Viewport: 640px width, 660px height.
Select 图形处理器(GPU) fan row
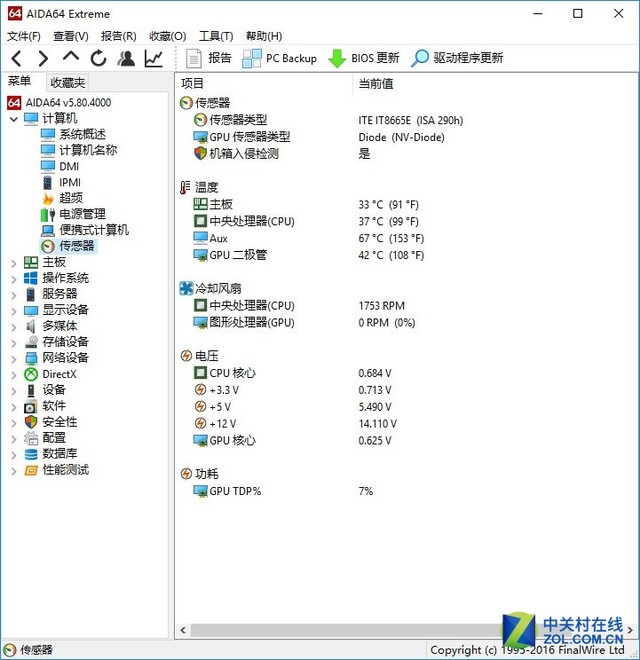point(304,322)
